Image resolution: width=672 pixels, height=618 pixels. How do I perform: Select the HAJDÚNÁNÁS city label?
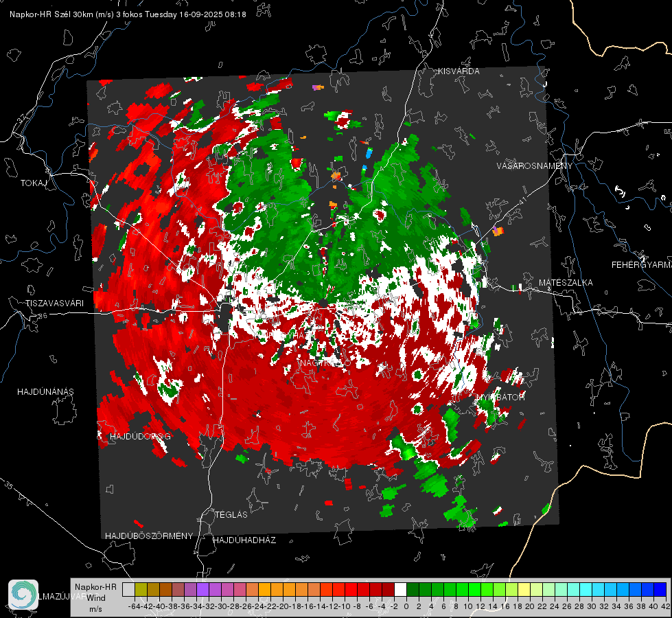tap(45, 391)
